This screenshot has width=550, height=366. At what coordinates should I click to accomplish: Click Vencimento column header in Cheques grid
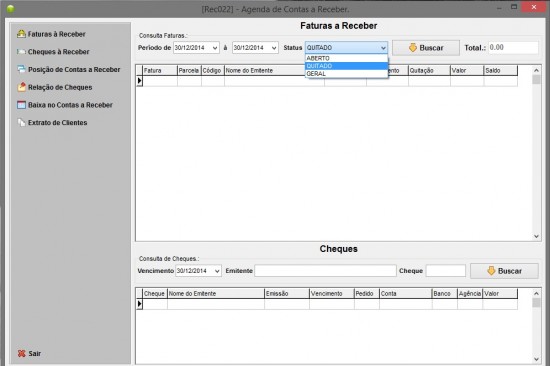(331, 294)
